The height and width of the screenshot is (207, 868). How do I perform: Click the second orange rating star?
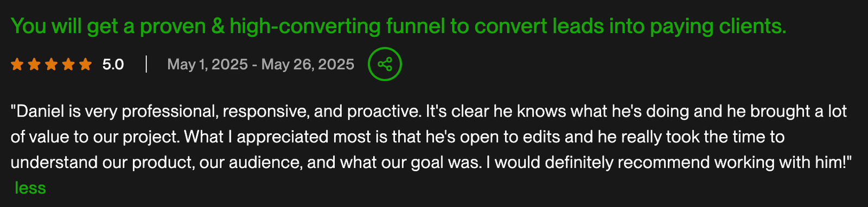pyautogui.click(x=34, y=64)
